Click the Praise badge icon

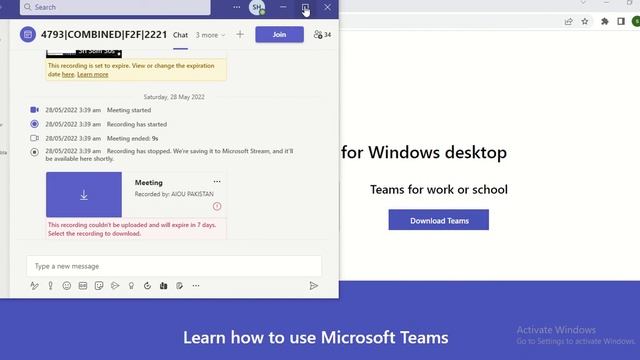(131, 286)
